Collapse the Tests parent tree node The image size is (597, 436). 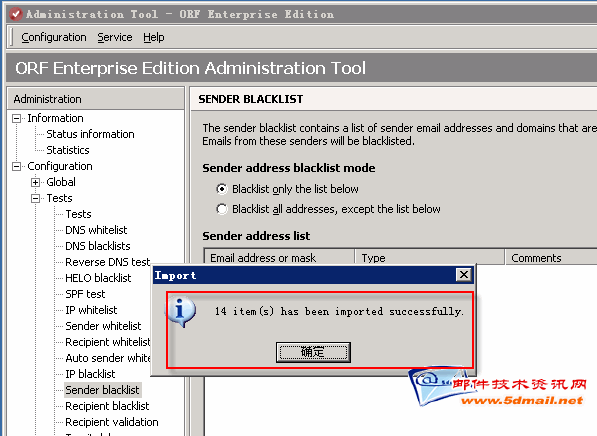(35, 198)
